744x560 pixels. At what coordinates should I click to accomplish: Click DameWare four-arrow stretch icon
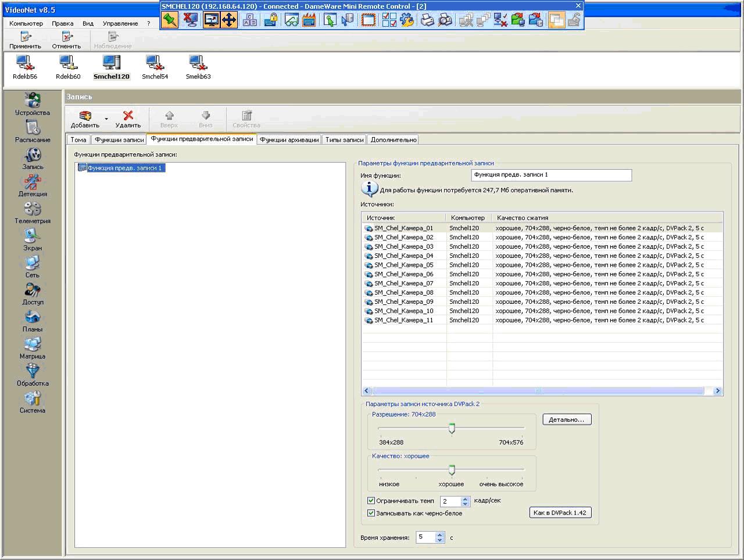(x=229, y=20)
